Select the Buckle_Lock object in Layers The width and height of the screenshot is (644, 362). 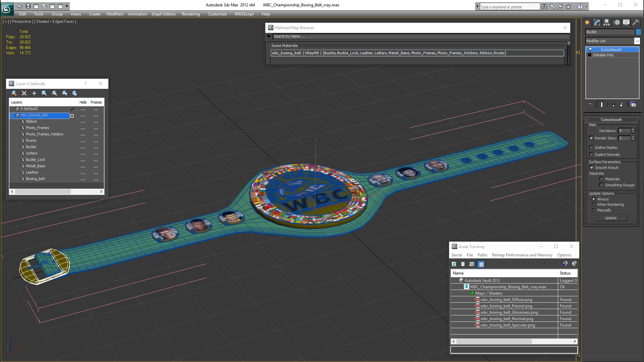point(35,160)
